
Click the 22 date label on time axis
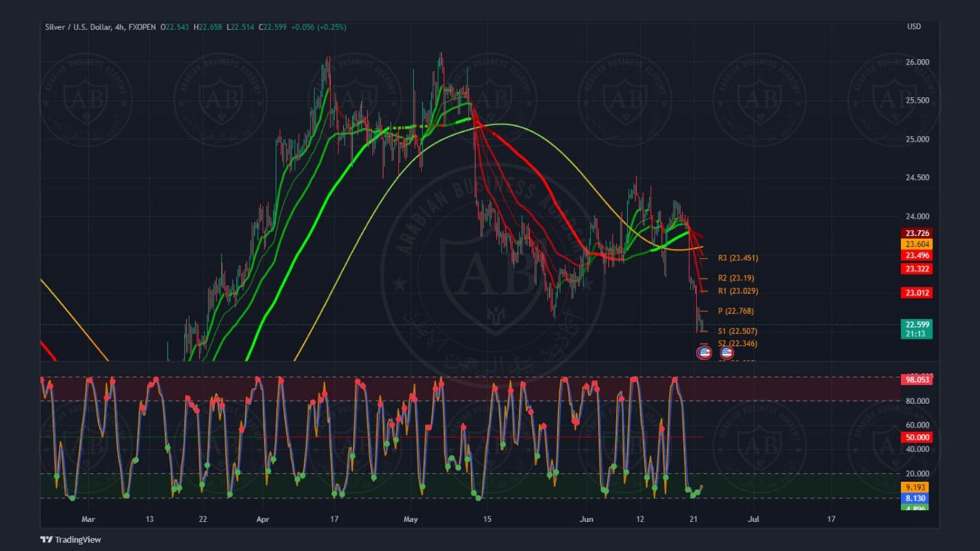point(203,519)
